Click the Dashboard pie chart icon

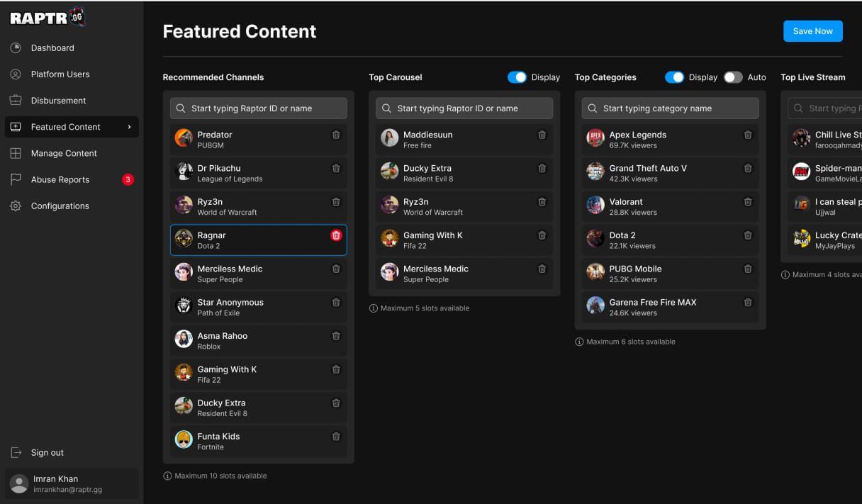pos(16,47)
